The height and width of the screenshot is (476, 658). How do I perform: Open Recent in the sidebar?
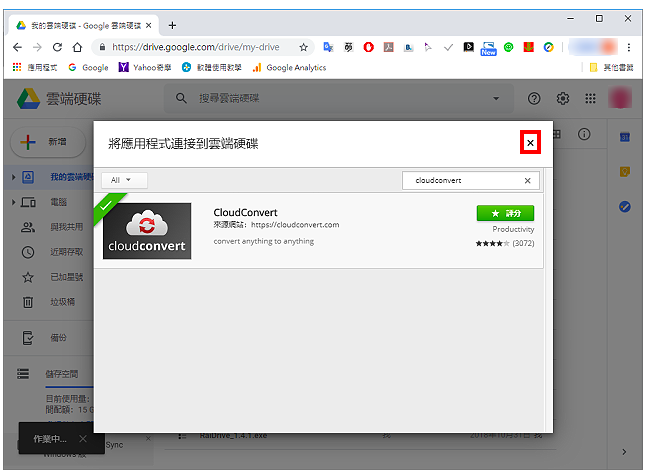pos(66,252)
